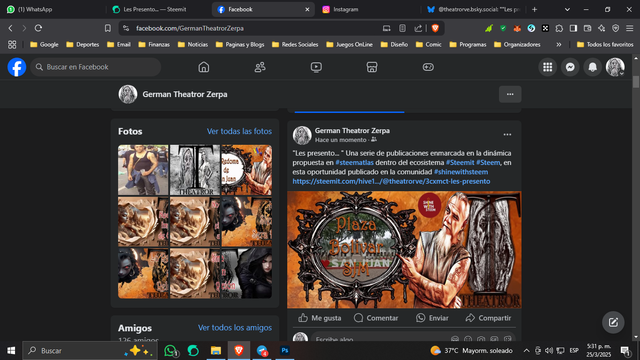Open the Finanzas bookmarks folder
The width and height of the screenshot is (640, 360).
(x=154, y=44)
